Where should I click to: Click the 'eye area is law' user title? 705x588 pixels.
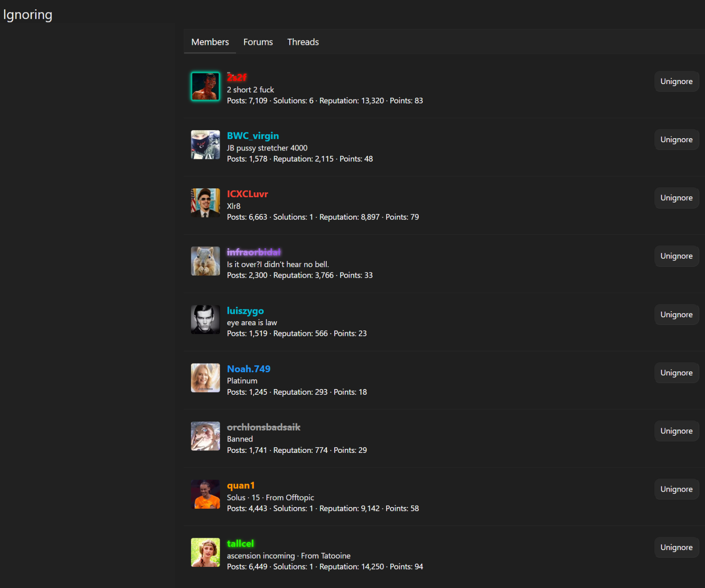(x=252, y=323)
